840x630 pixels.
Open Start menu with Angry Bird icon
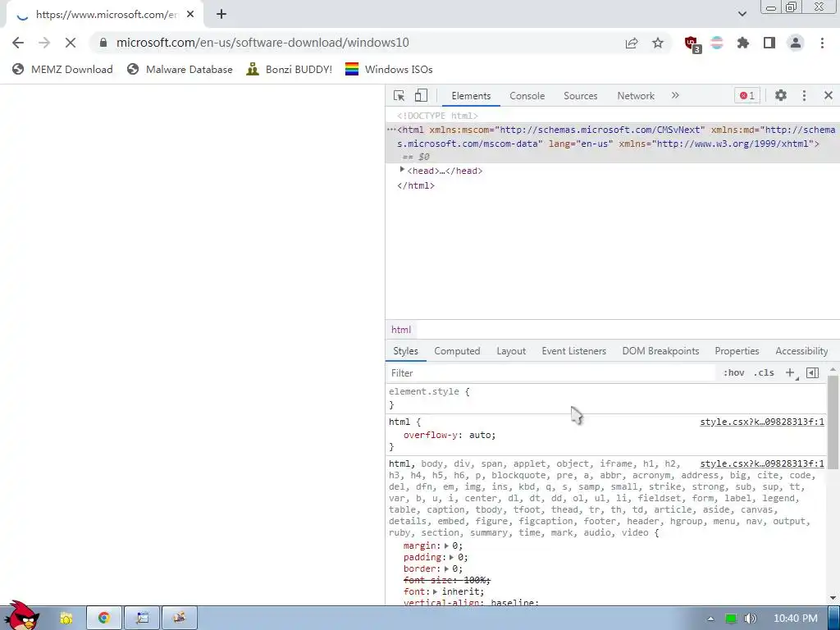tap(21, 616)
